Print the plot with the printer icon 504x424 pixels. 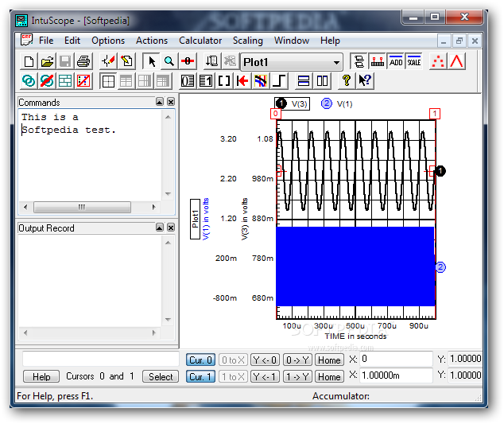point(83,61)
